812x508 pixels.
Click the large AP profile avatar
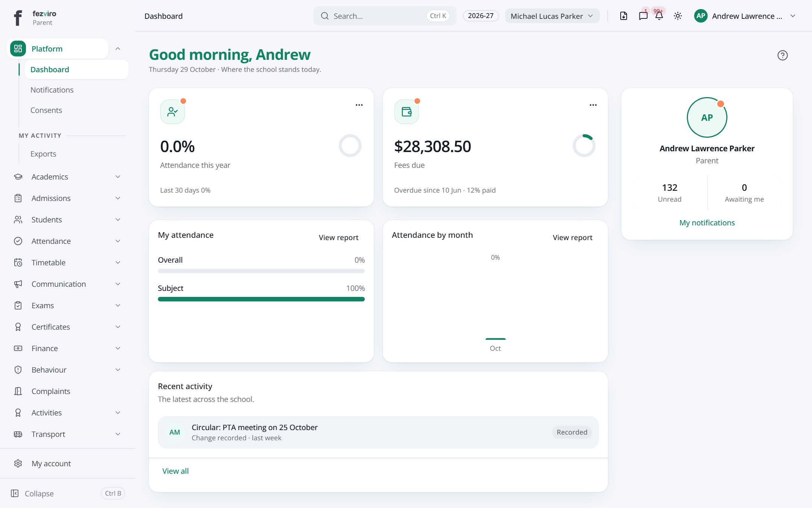[707, 117]
